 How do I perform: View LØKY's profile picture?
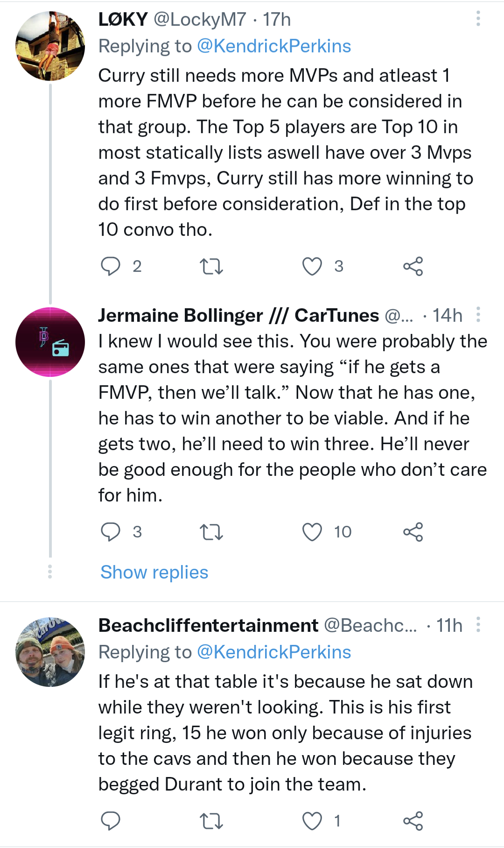[x=50, y=46]
